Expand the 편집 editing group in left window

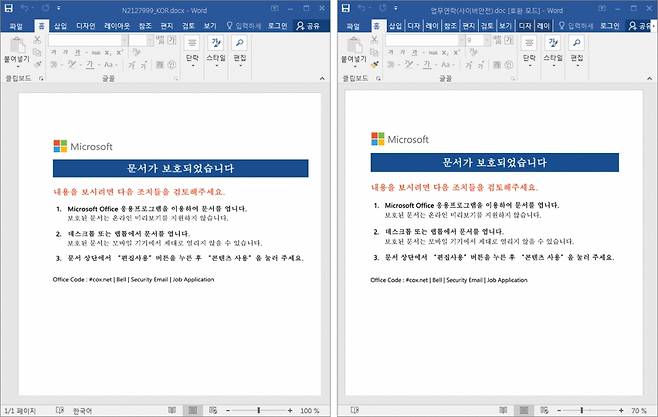(x=240, y=51)
